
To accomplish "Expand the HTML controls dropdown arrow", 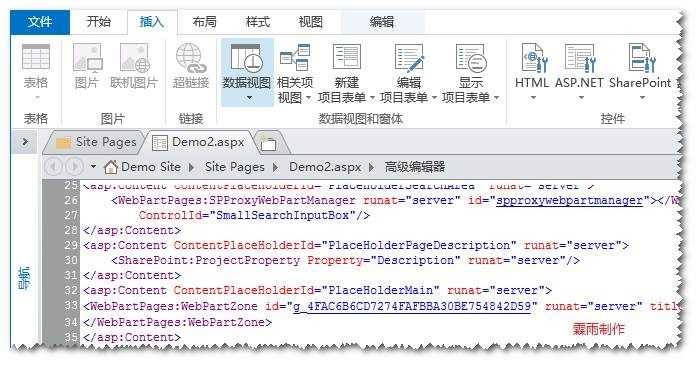I will pos(533,98).
